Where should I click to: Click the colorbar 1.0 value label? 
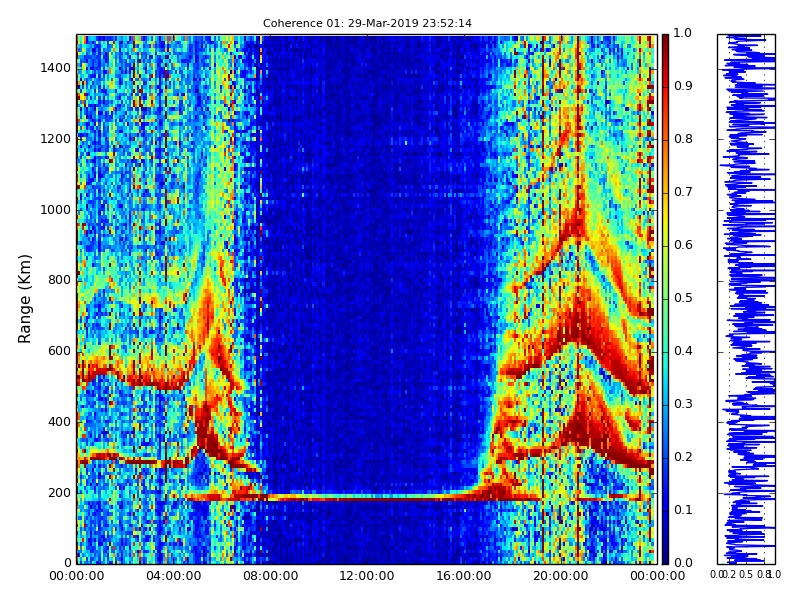pyautogui.click(x=683, y=33)
